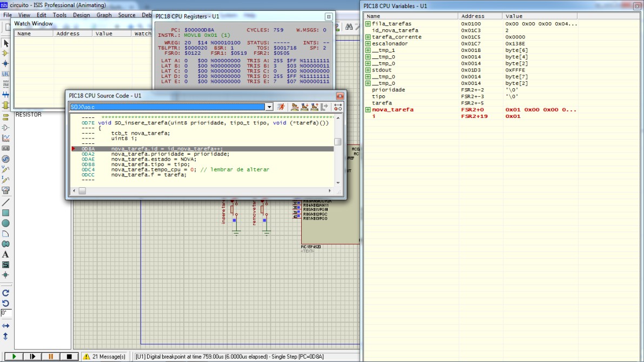Select the Component Mode tool

click(x=6, y=54)
